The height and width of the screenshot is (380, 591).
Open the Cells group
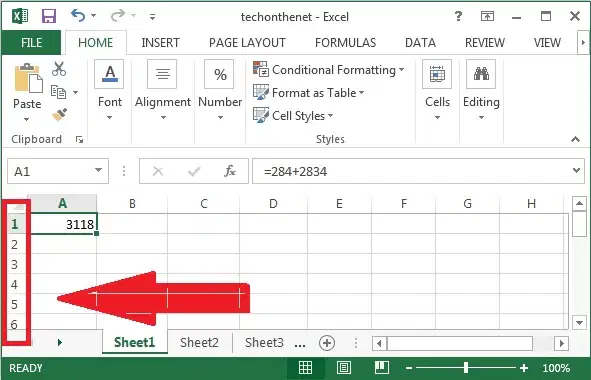tap(437, 90)
